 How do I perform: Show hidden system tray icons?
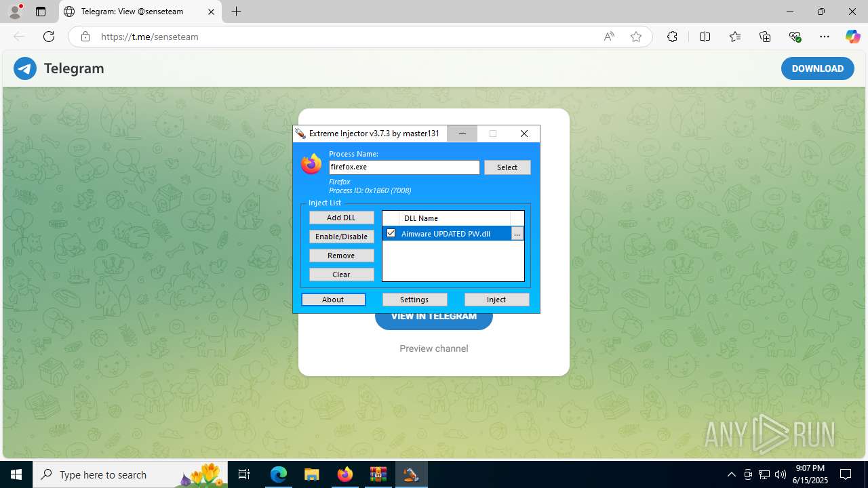[731, 474]
